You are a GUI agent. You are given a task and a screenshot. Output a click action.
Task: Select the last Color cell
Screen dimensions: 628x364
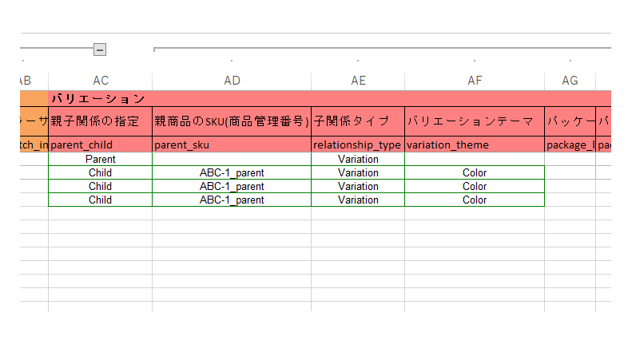point(475,200)
